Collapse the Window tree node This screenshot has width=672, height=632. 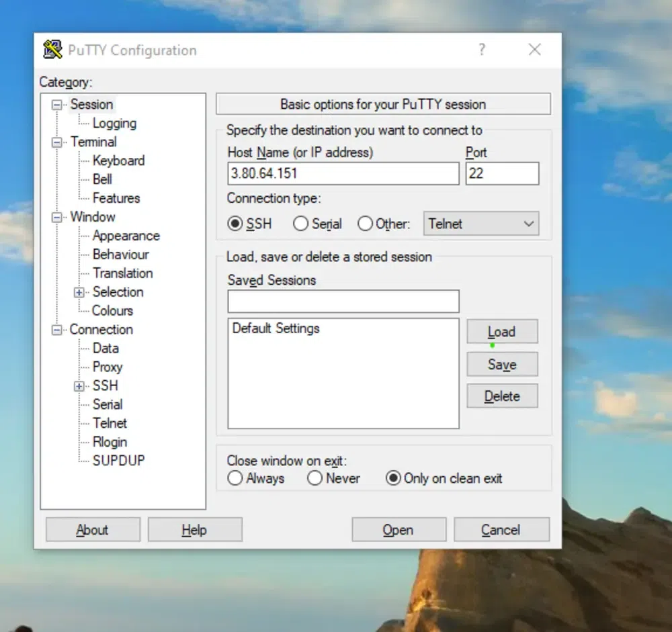click(56, 217)
